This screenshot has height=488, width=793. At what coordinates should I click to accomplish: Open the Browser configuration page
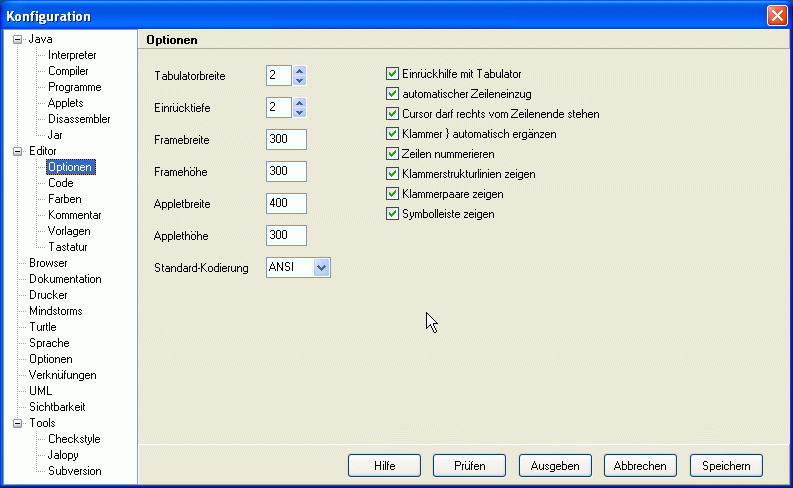pos(48,264)
